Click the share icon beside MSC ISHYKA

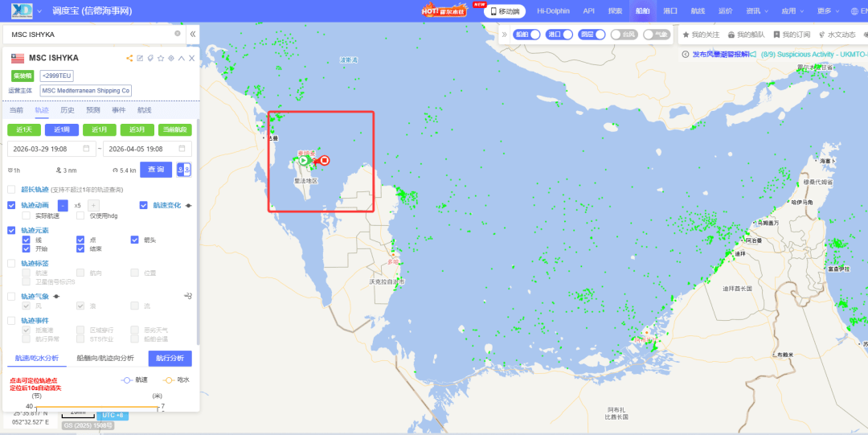[129, 58]
